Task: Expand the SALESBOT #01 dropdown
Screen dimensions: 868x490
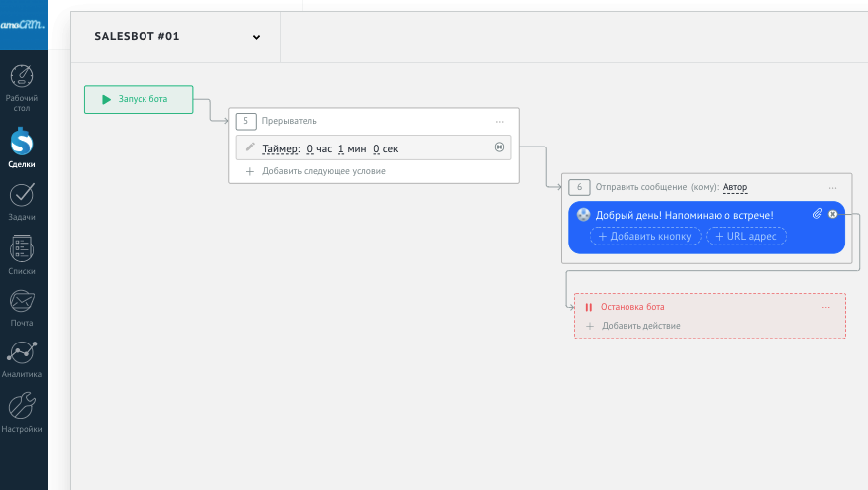Action: [256, 37]
